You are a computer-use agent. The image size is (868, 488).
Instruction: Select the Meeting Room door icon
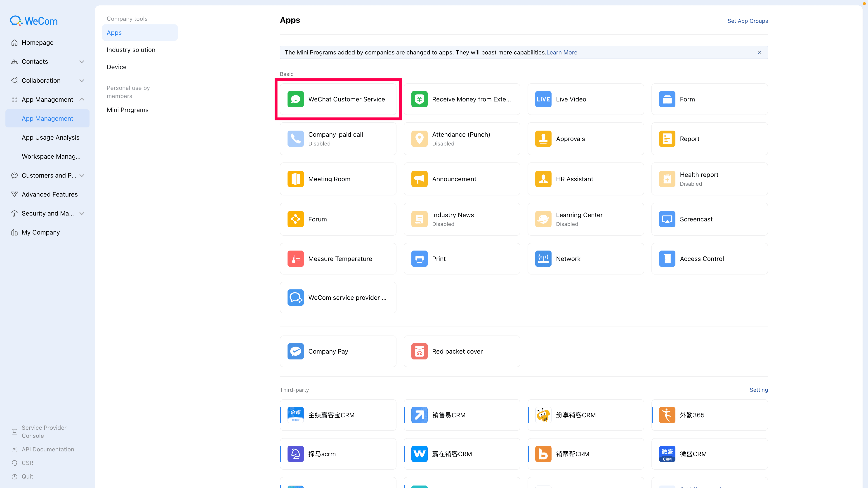coord(295,179)
